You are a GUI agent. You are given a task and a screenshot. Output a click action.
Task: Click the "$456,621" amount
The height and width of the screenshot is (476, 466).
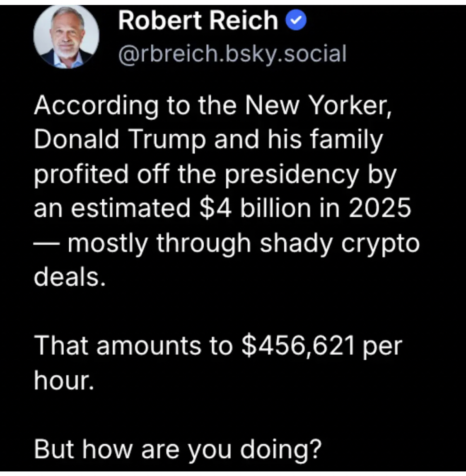click(299, 345)
